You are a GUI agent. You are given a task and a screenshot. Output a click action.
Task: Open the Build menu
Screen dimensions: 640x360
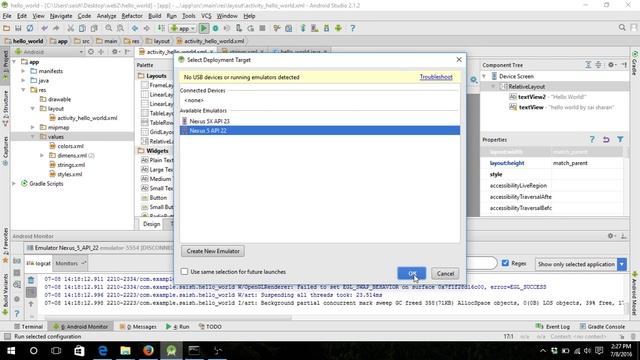pyautogui.click(x=154, y=16)
